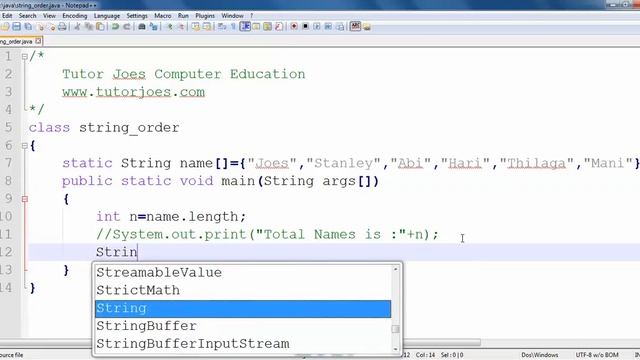Viewport: 640px width, 360px height.
Task: Click the Dos\Windows line ending status field
Action: pos(539,355)
